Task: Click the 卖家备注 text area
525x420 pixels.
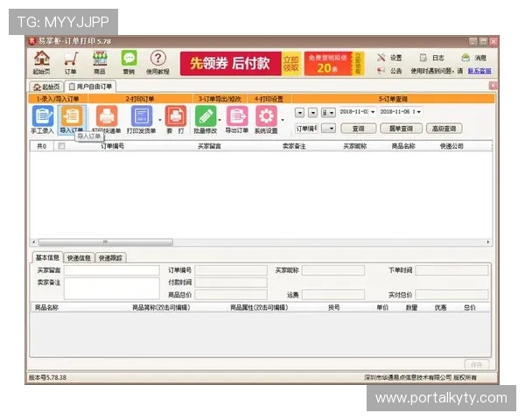Action: (112, 289)
